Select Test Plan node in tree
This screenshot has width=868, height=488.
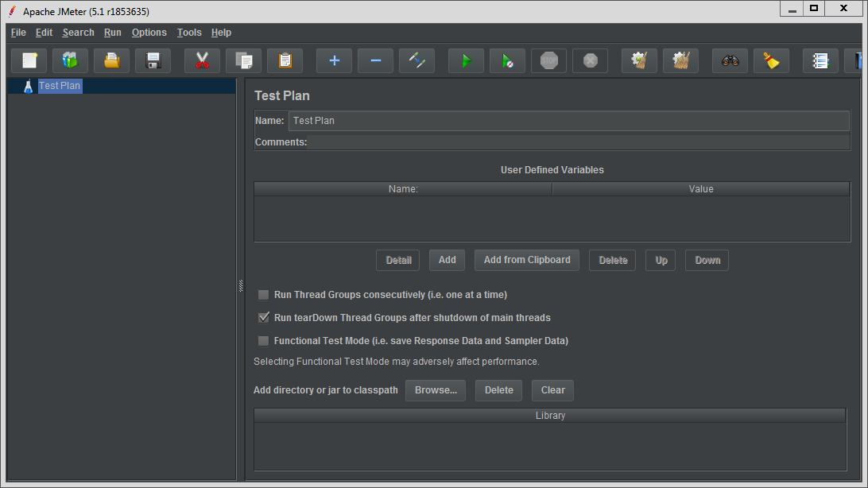point(60,86)
